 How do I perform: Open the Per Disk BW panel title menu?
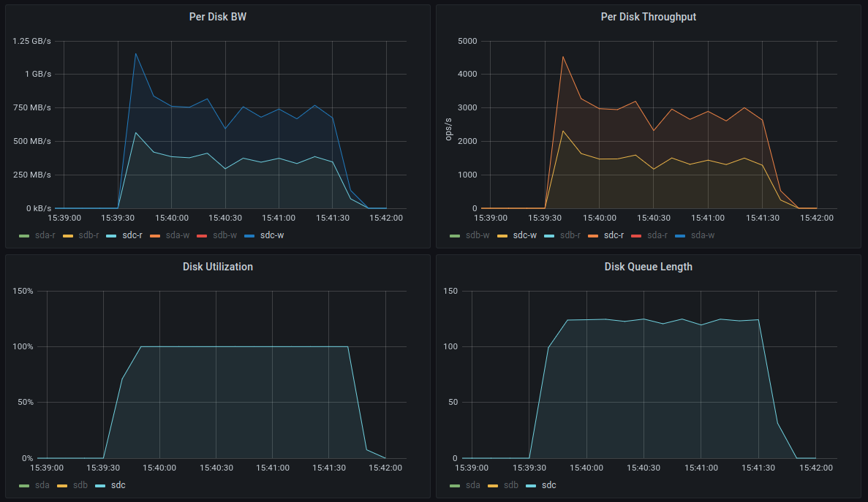click(217, 17)
